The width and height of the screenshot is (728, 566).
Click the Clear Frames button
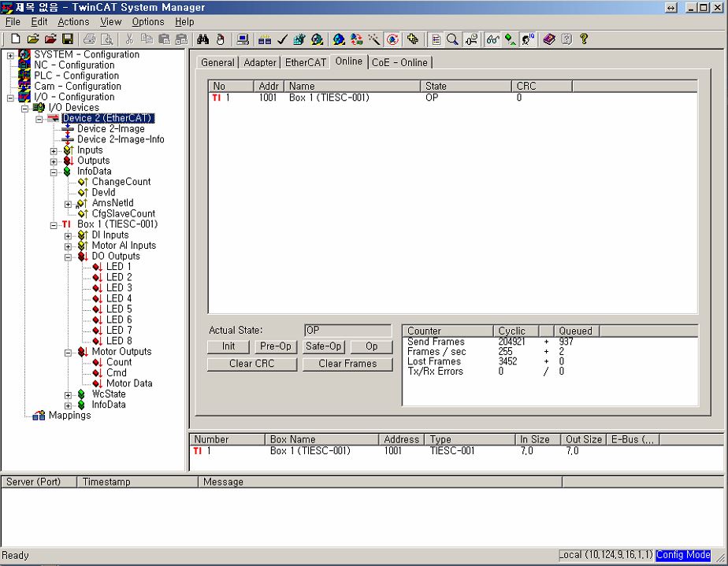[347, 364]
